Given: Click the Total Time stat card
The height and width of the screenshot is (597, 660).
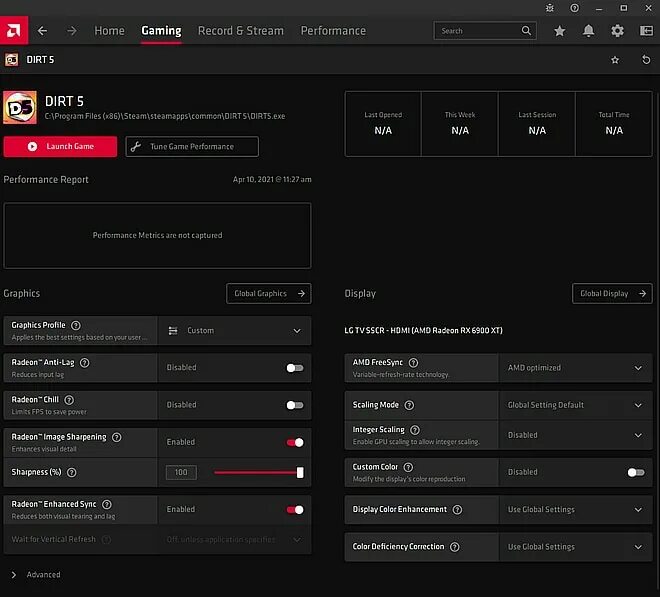Looking at the screenshot, I should (614, 124).
